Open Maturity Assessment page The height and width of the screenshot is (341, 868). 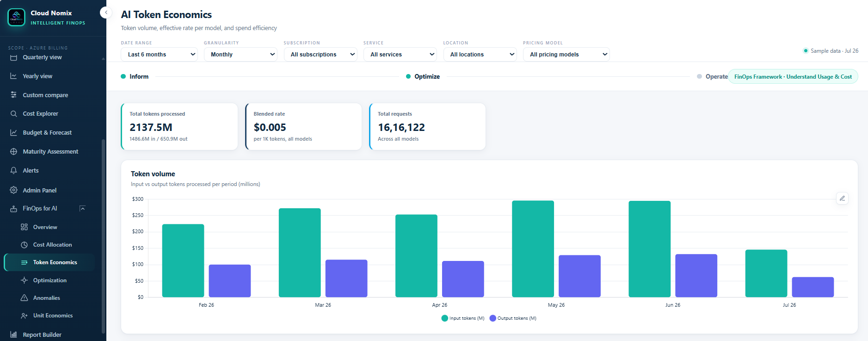tap(50, 151)
